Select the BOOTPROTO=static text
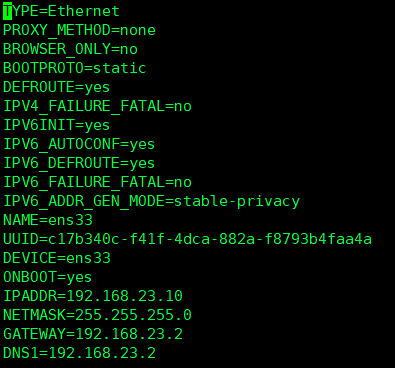Viewport: 395px width, 368px height. [75, 68]
